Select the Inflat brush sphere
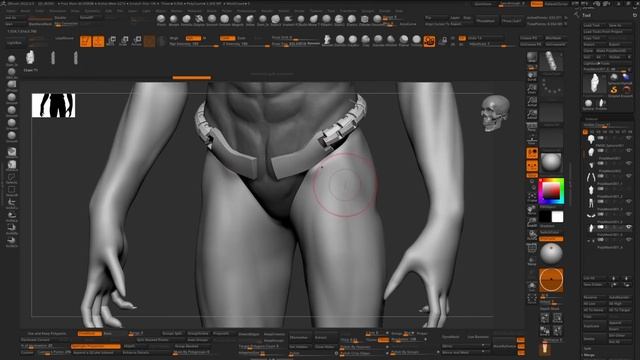 tap(250, 20)
